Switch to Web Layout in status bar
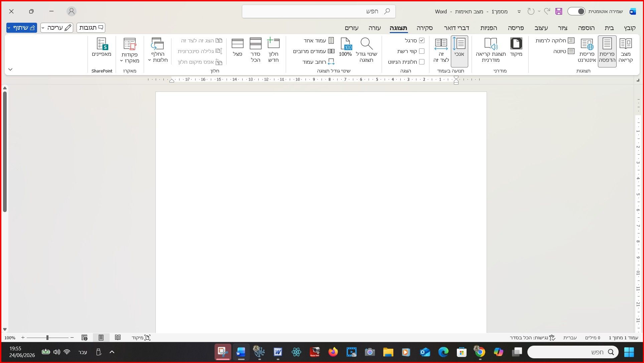 (x=85, y=338)
